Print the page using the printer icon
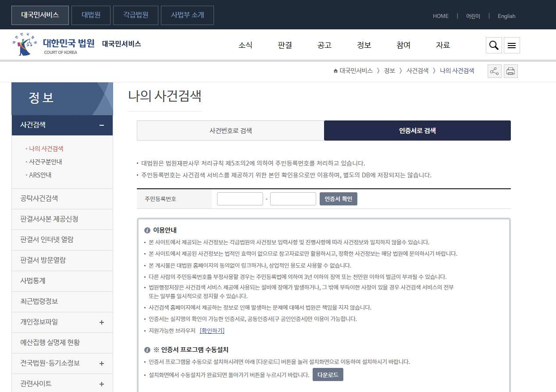The width and height of the screenshot is (556, 392). point(510,71)
